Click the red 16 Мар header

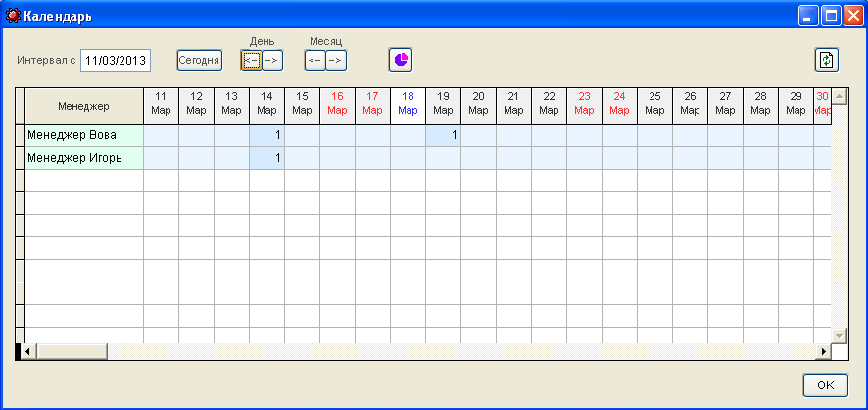click(337, 105)
